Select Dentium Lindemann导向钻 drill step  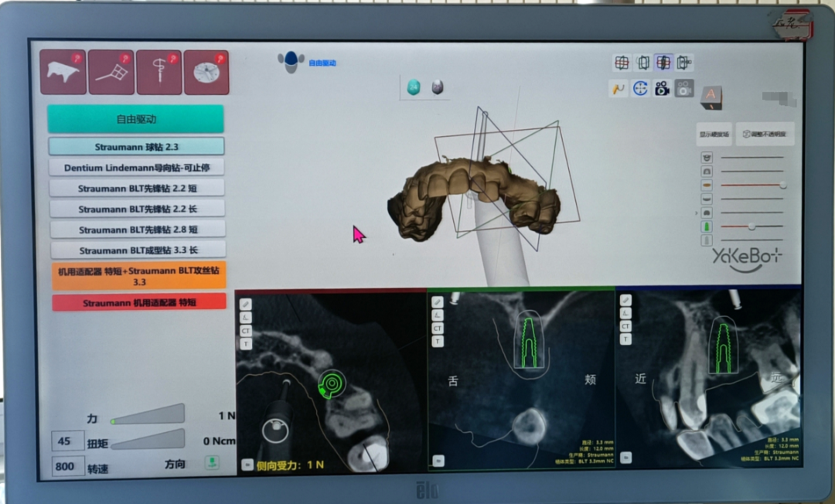(x=137, y=167)
